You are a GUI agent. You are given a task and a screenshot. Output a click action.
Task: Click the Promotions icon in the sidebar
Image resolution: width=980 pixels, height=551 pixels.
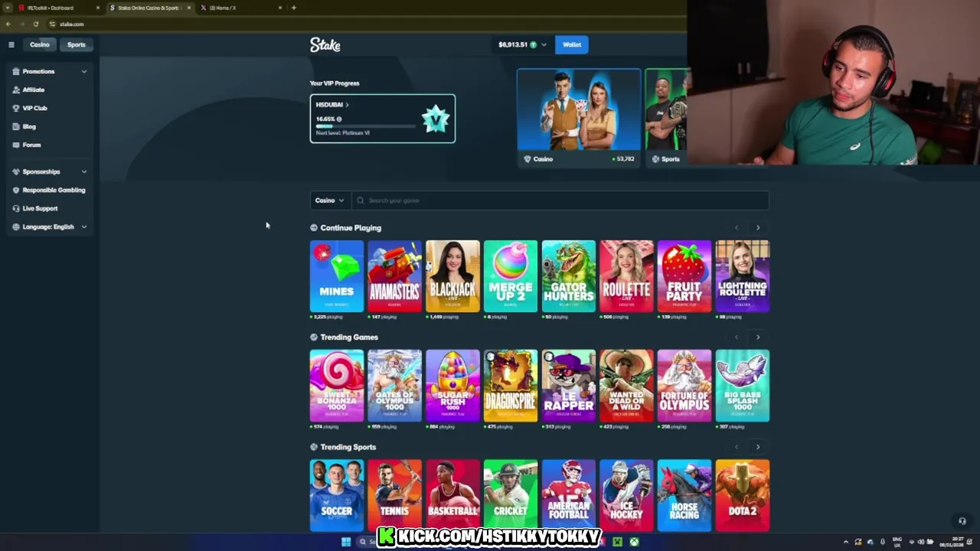pos(16,71)
